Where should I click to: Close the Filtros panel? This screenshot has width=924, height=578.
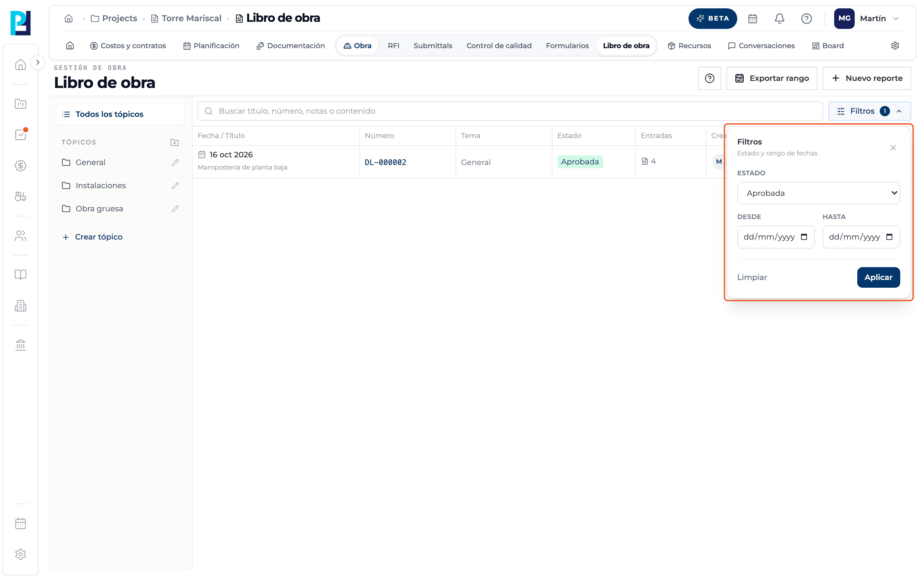point(893,148)
